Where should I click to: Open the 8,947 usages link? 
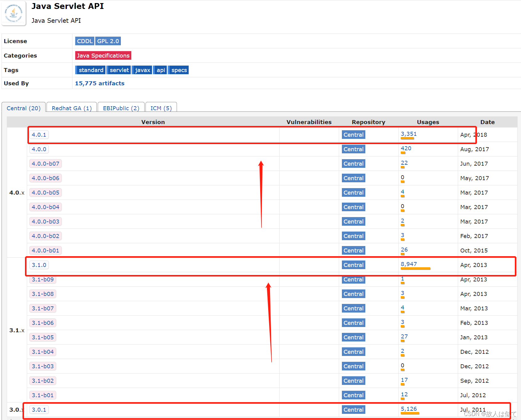(409, 264)
